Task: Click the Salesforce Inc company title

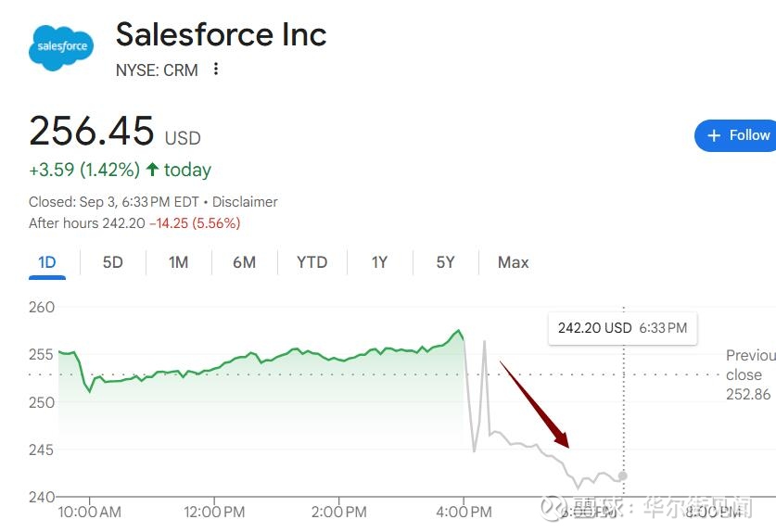Action: (221, 35)
